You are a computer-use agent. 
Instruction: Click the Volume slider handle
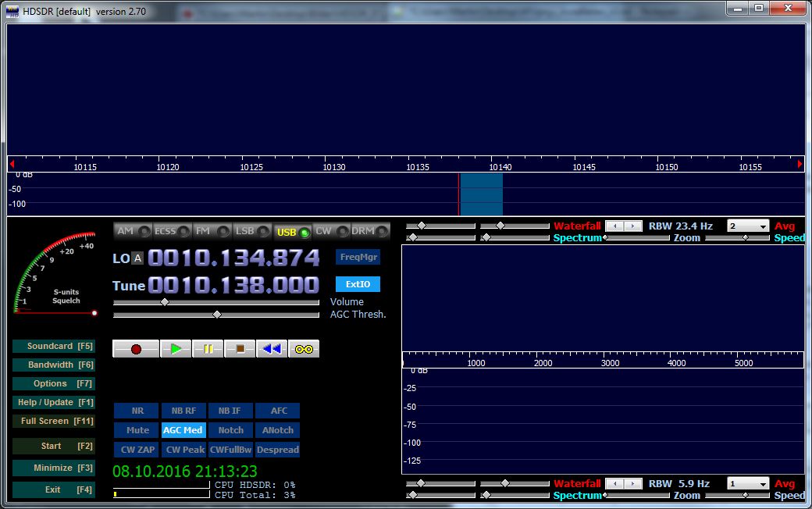165,302
